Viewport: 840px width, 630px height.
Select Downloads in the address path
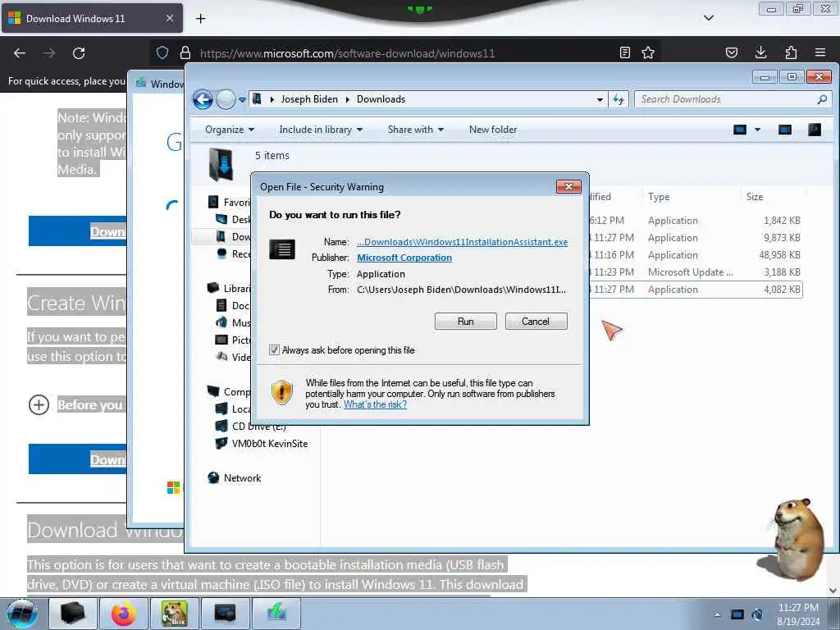381,99
